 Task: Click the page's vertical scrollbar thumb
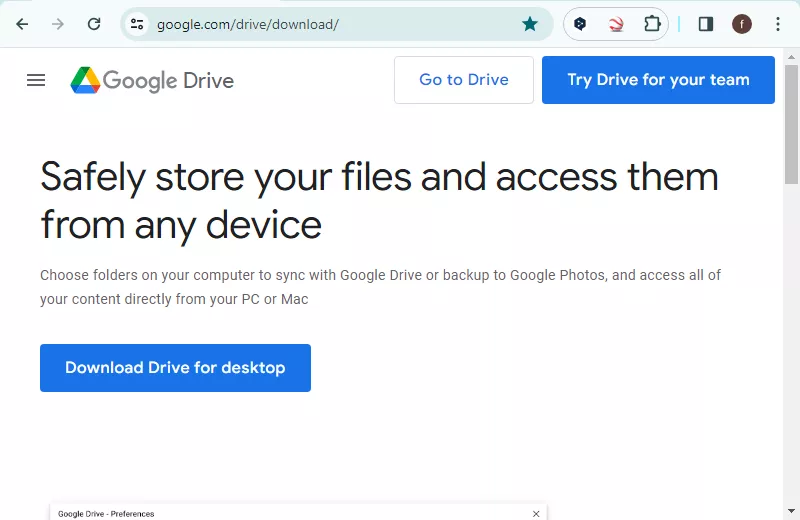click(791, 124)
